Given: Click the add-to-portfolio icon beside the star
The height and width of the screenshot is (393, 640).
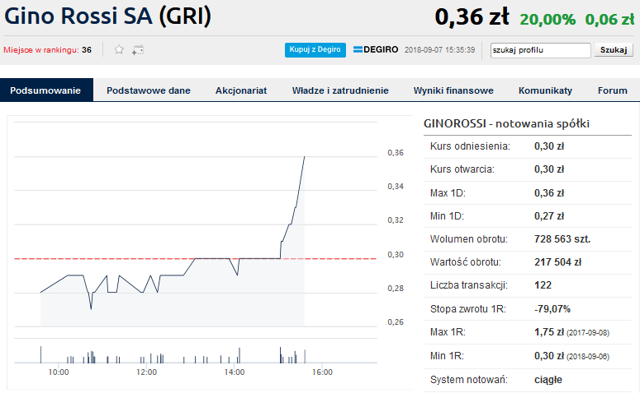Looking at the screenshot, I should 138,50.
